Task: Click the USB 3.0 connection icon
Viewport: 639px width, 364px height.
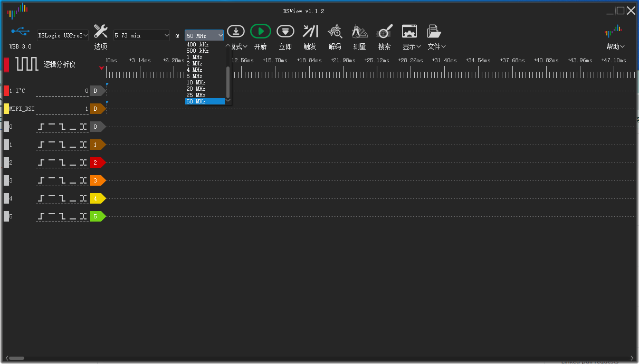Action: [20, 31]
